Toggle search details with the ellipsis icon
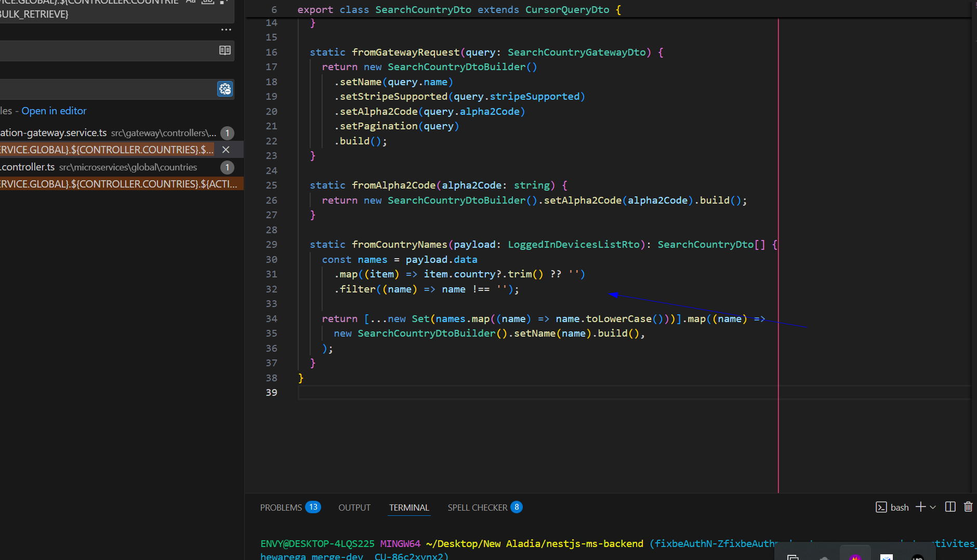The height and width of the screenshot is (560, 977). coord(226,30)
